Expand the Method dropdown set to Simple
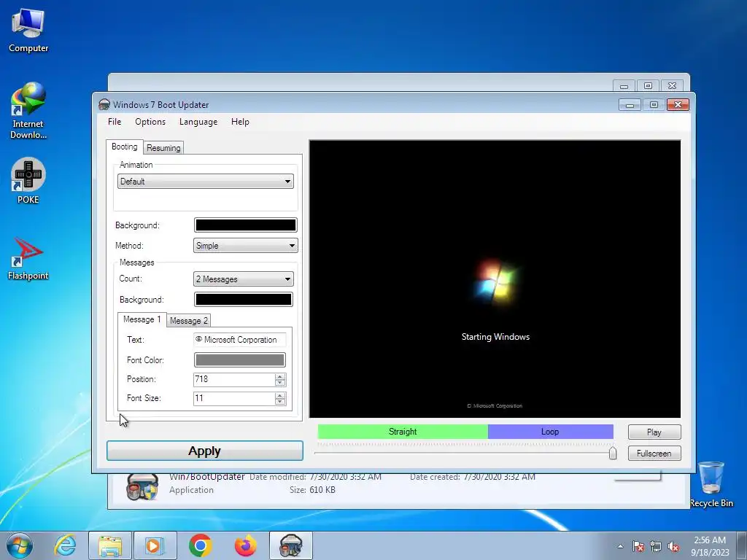 click(x=245, y=246)
